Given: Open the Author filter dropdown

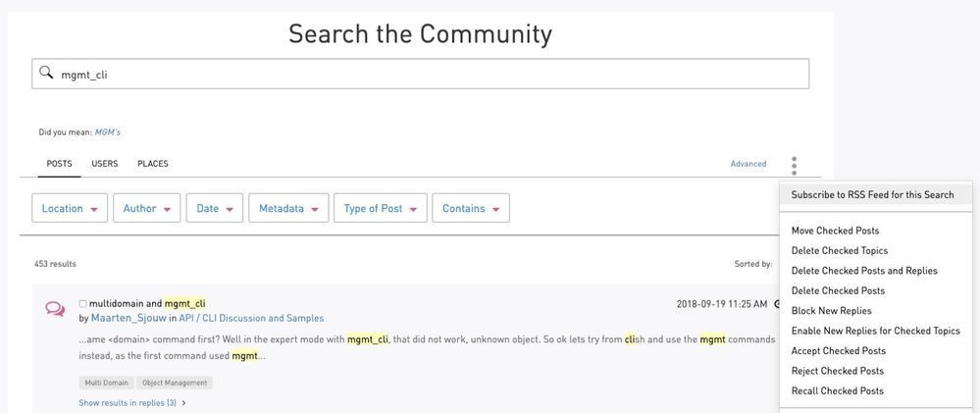Looking at the screenshot, I should [146, 208].
